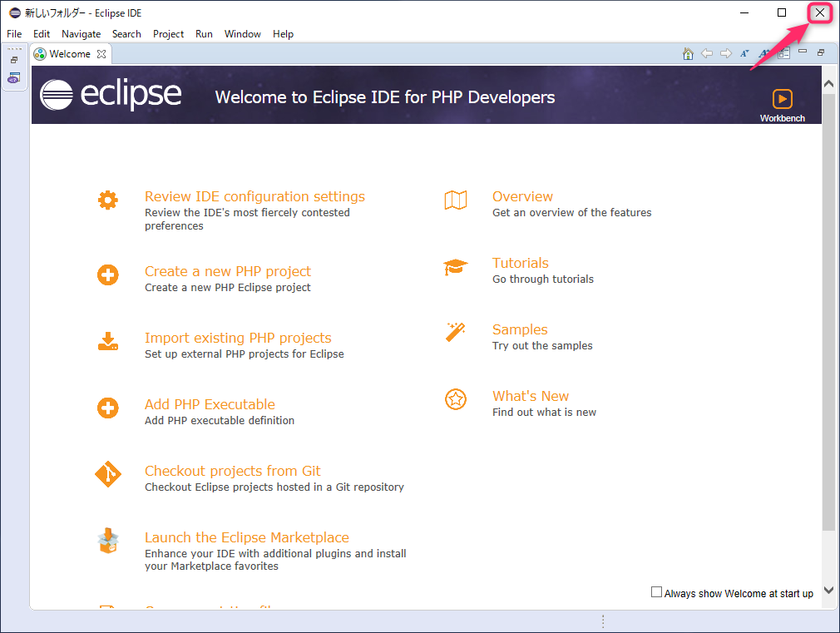This screenshot has width=840, height=633.
Task: Open the PHP perspective icon in left trim
Action: [x=14, y=78]
